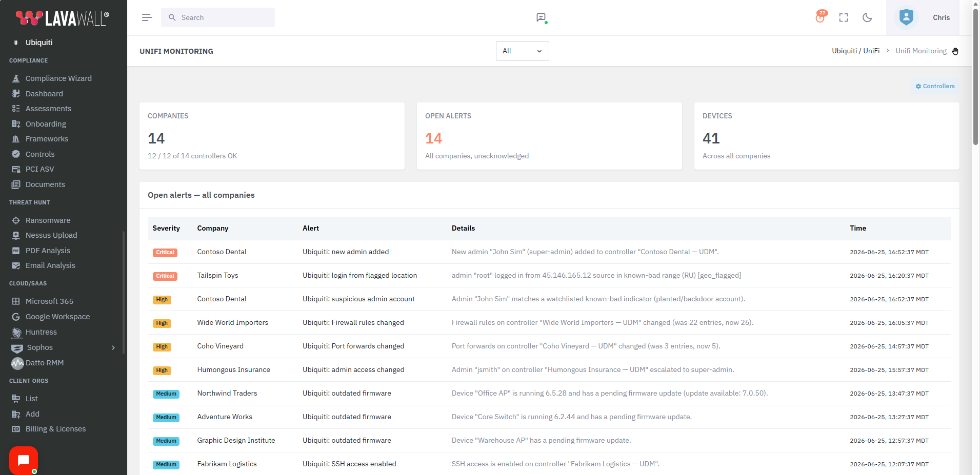980x475 pixels.
Task: Click the Dashboard sidebar icon
Action: [x=16, y=94]
